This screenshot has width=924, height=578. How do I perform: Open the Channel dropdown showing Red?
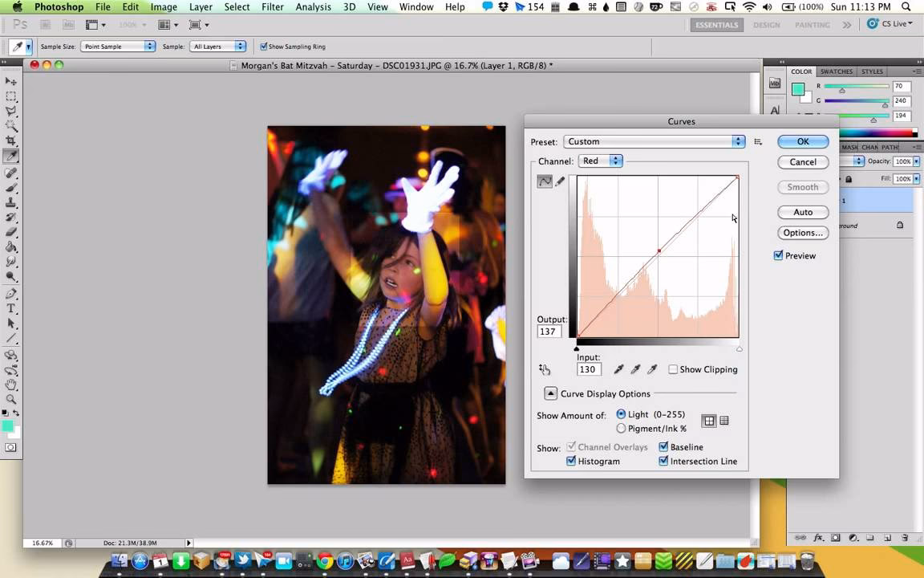601,161
